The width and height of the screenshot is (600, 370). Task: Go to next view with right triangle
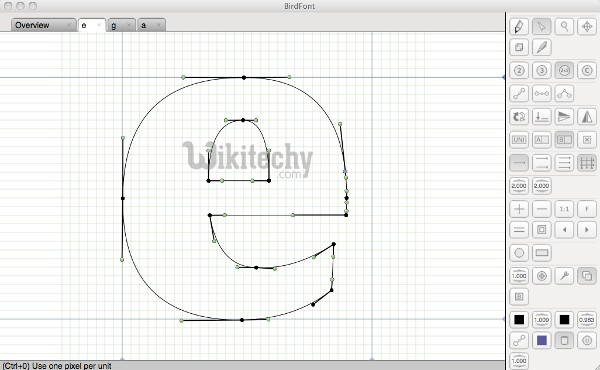(587, 230)
